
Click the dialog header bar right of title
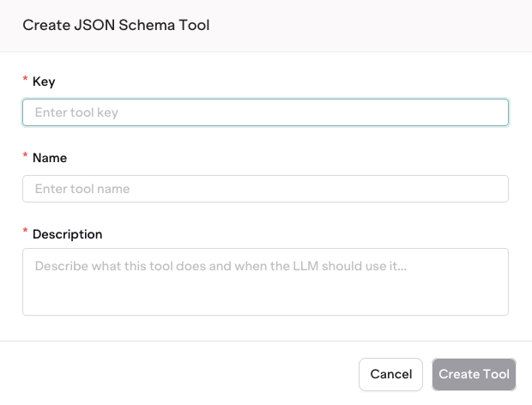pyautogui.click(x=369, y=25)
